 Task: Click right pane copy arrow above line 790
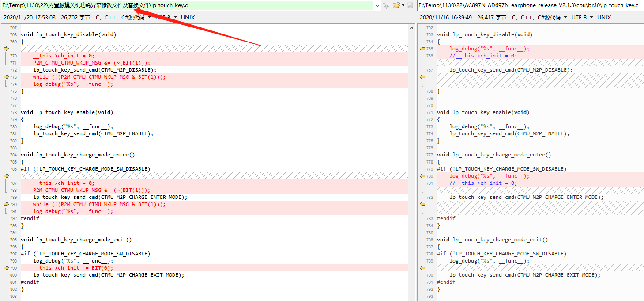pos(422,268)
